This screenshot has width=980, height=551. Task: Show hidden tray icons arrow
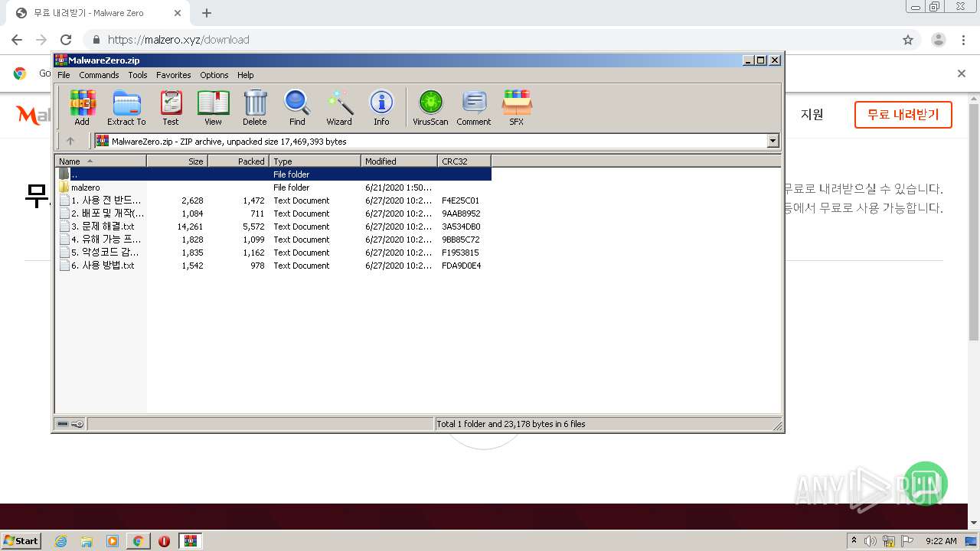point(854,541)
